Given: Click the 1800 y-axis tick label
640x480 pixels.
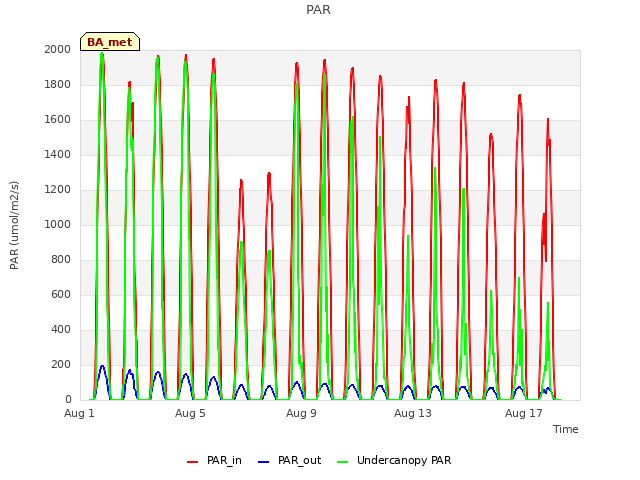Looking at the screenshot, I should point(58,84).
